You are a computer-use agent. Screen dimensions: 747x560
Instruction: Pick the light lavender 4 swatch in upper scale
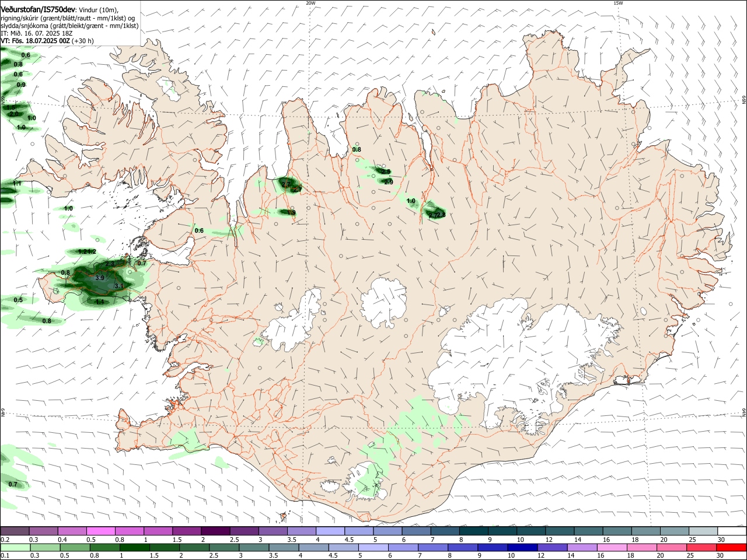click(330, 531)
